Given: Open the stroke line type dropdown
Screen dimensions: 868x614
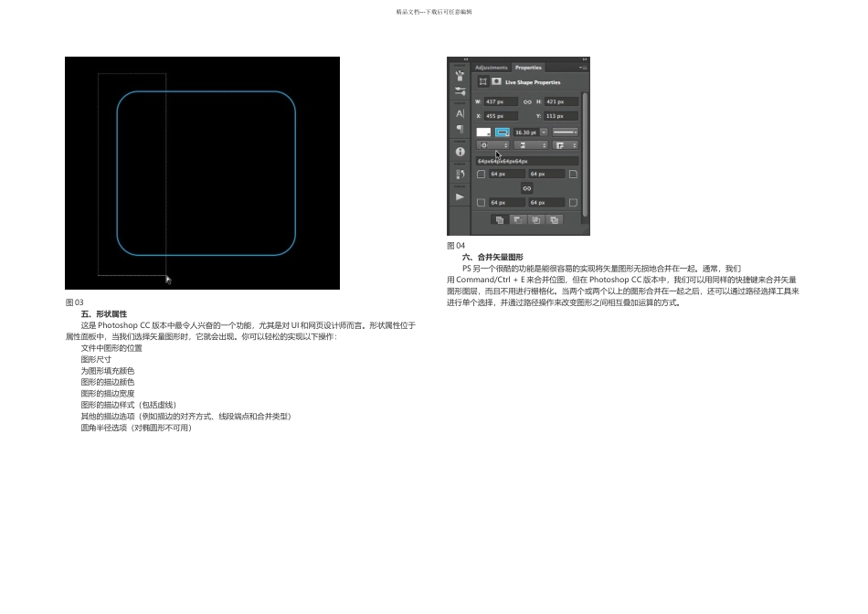Looking at the screenshot, I should (x=566, y=132).
